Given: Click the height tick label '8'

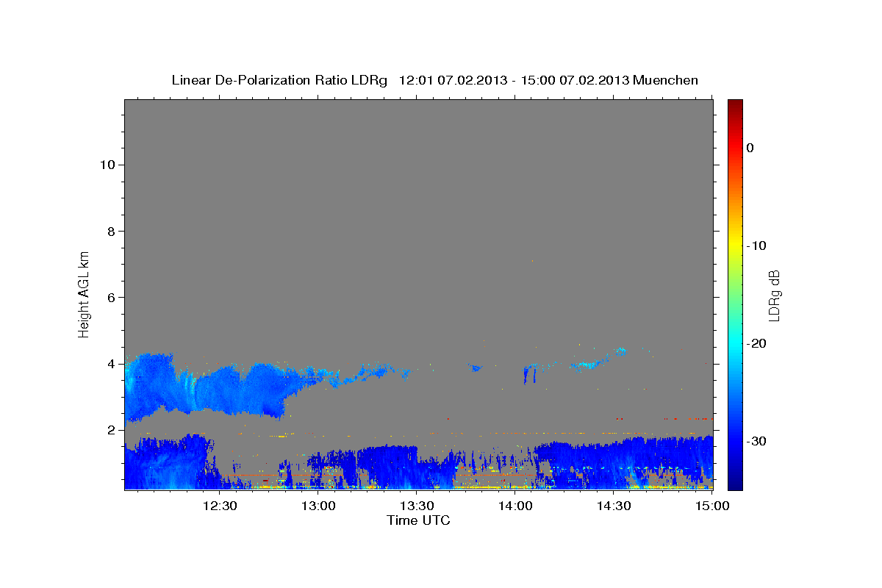Looking at the screenshot, I should (111, 231).
